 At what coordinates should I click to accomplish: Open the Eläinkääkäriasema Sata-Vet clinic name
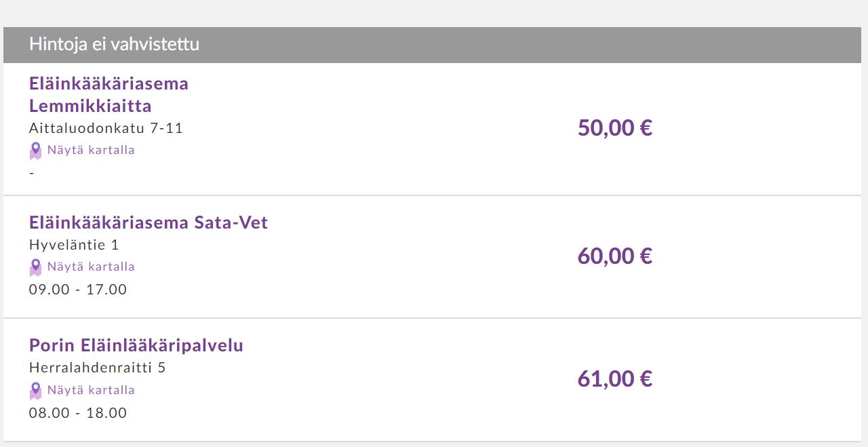click(x=149, y=222)
